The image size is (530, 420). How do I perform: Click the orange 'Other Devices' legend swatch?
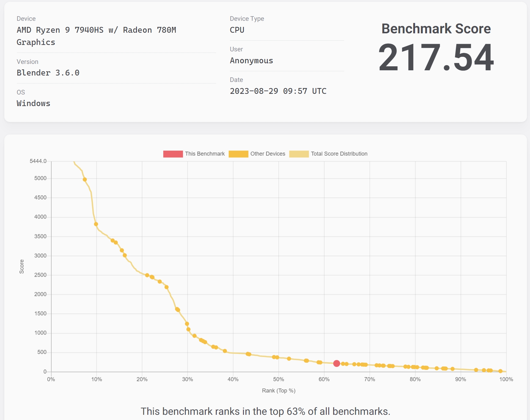(238, 154)
